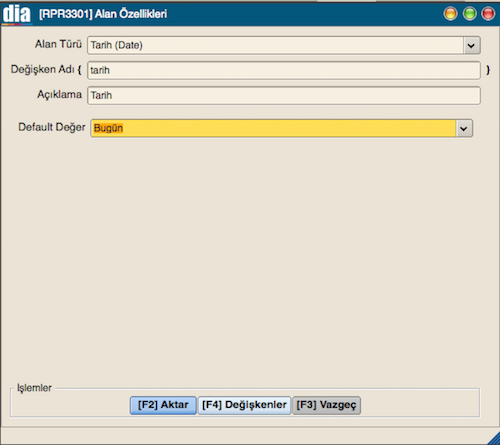Click the closing brace after variable field
This screenshot has width=500, height=445.
tap(488, 70)
